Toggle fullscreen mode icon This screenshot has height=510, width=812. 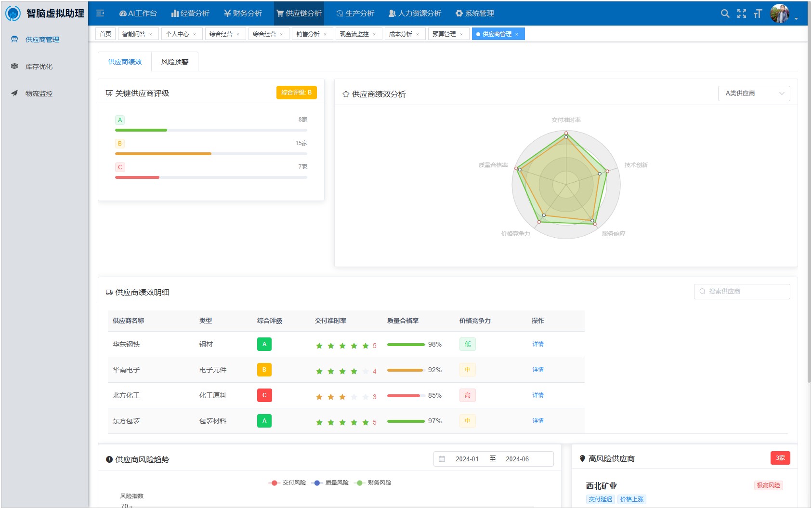click(742, 13)
